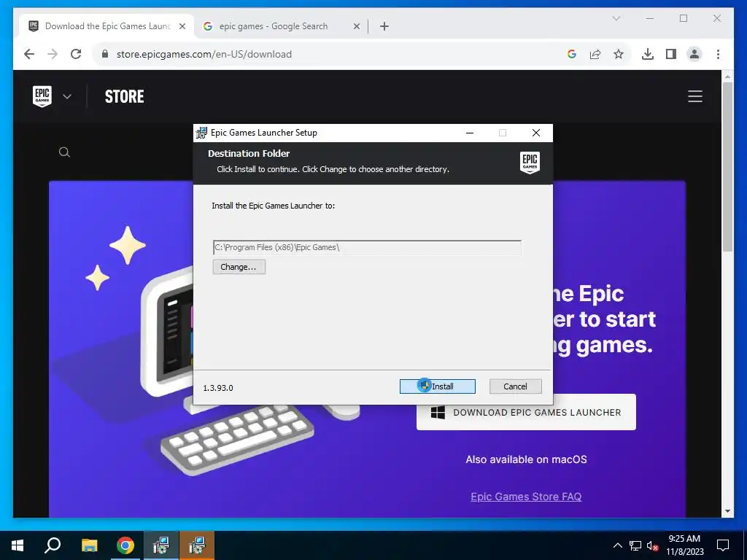Click the Destination Folder heading
This screenshot has height=560, width=747.
[249, 153]
